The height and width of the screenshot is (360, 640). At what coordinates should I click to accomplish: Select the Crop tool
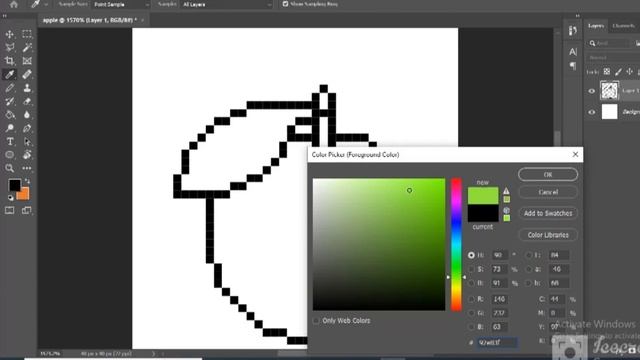[x=9, y=61]
